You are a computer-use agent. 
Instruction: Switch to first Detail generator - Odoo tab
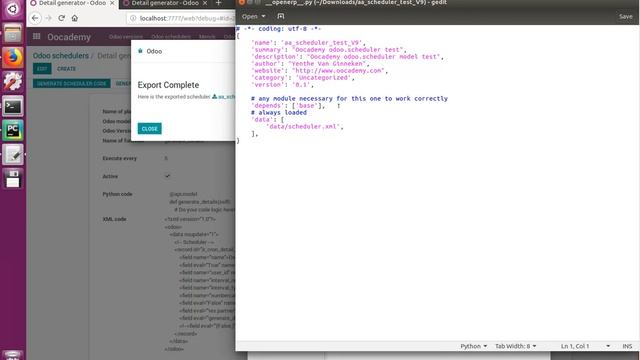73,3
